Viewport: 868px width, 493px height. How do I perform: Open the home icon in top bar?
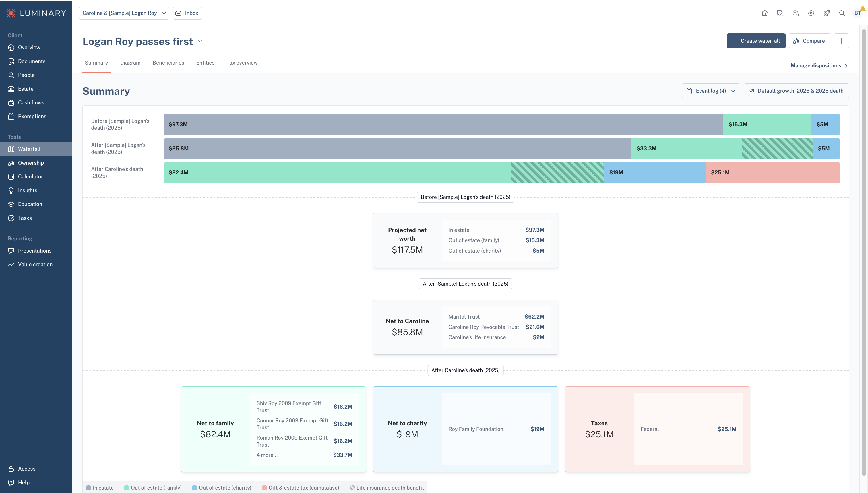[x=764, y=13]
